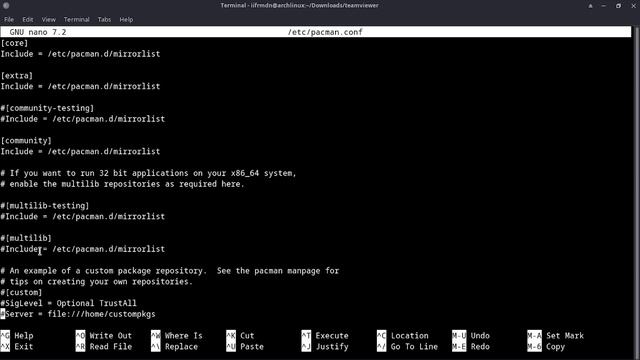640x360 pixels.
Task: Click the ^W Where Is shortcut
Action: (177, 336)
